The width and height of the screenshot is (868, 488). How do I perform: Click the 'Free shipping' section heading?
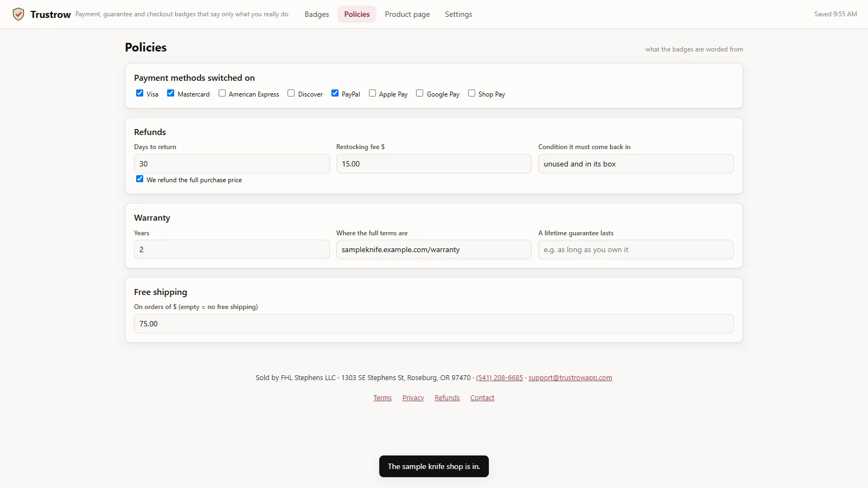click(x=161, y=292)
